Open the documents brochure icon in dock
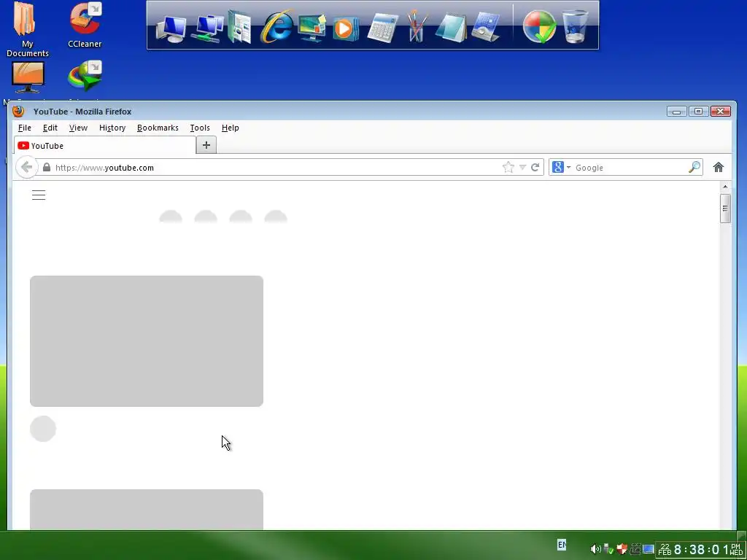The height and width of the screenshot is (560, 747). [239, 27]
